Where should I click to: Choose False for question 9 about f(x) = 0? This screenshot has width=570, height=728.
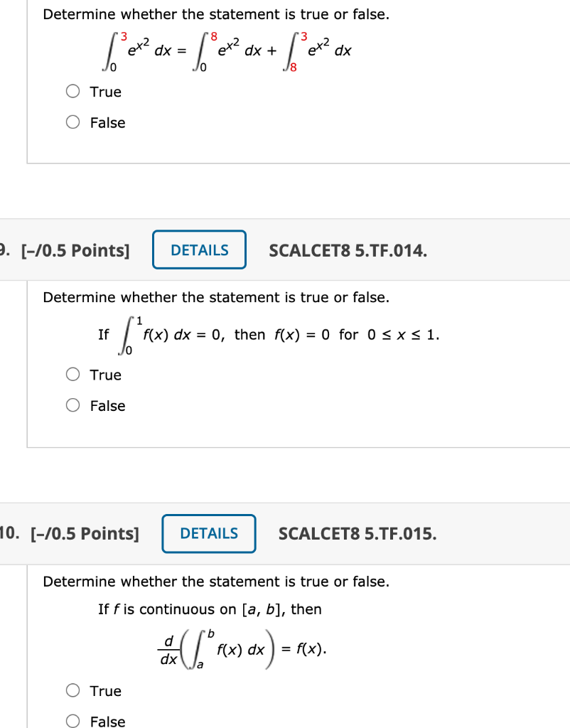(x=73, y=405)
